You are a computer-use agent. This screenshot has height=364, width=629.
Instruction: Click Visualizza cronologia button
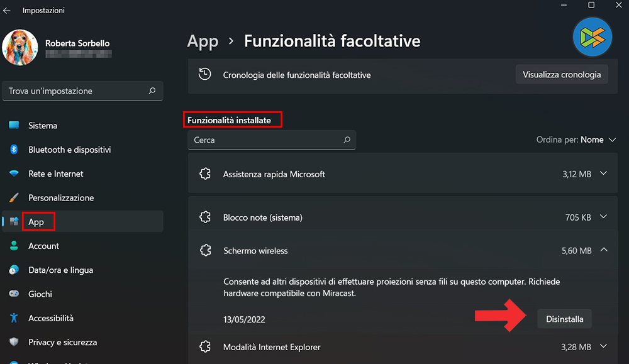(562, 75)
